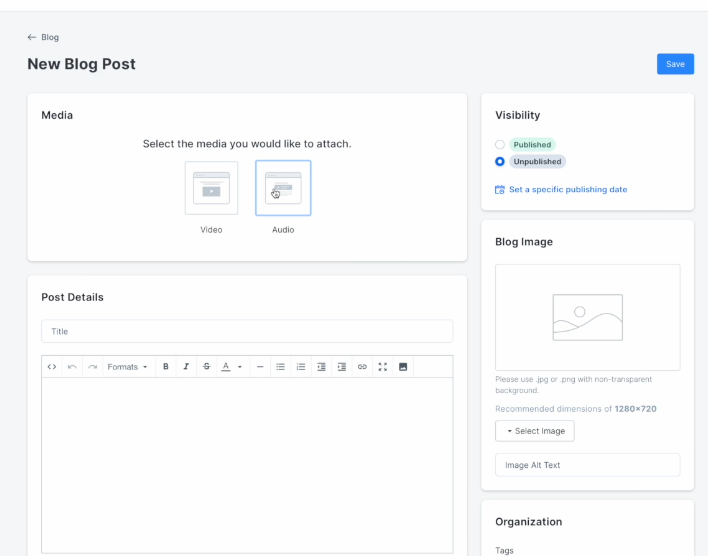
Task: Insert image using the toolbar icon
Action: tap(403, 367)
